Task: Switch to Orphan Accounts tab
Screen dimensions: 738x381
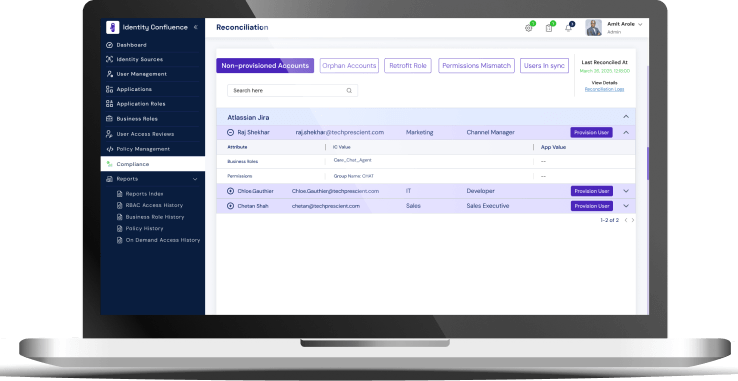Action: coord(349,65)
